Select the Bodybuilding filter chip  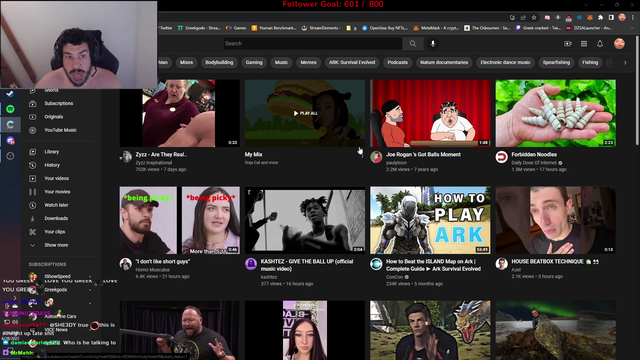219,62
